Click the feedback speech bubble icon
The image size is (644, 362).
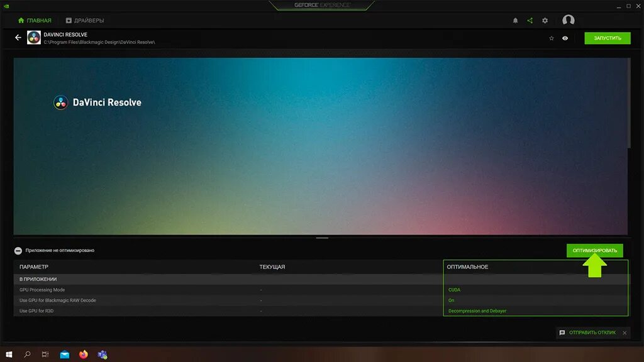(562, 332)
